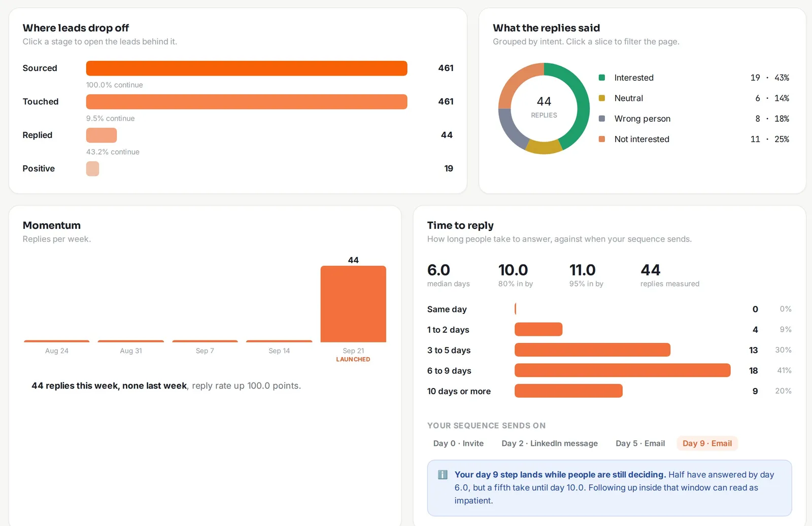Screen dimensions: 812x526
Task: Open the Replied stage bar
Action: coord(101,135)
